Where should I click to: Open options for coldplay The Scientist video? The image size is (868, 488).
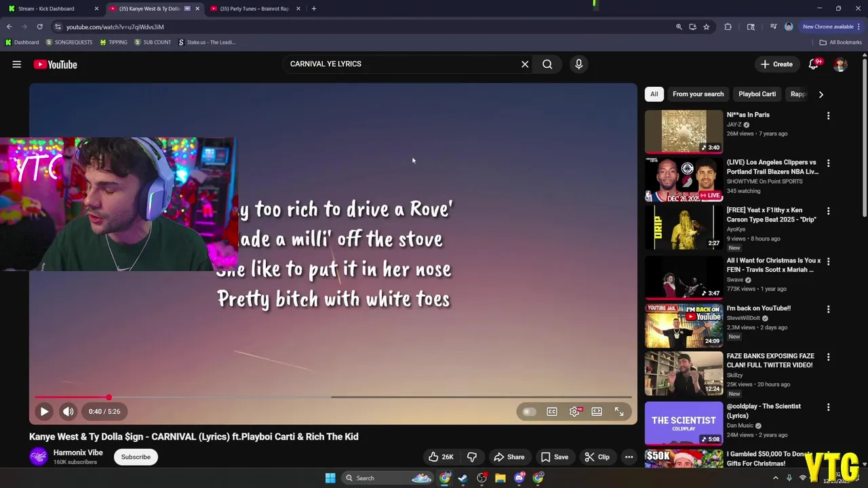(x=828, y=407)
